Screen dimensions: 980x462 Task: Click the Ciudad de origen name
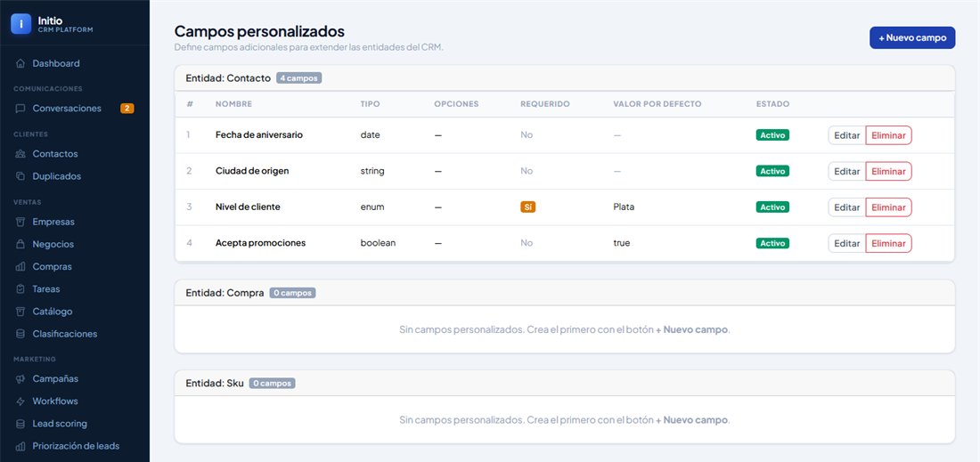(252, 171)
